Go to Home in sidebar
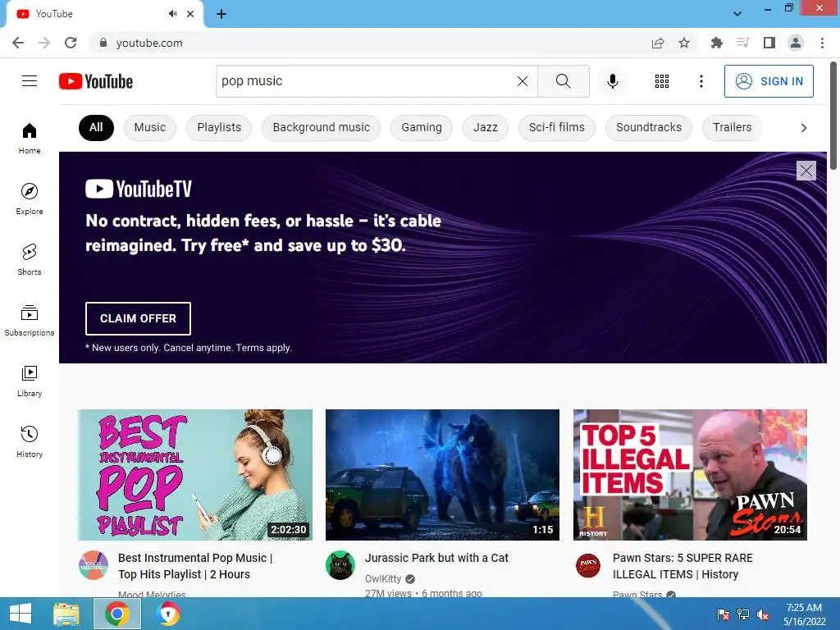Image resolution: width=840 pixels, height=630 pixels. pyautogui.click(x=30, y=138)
